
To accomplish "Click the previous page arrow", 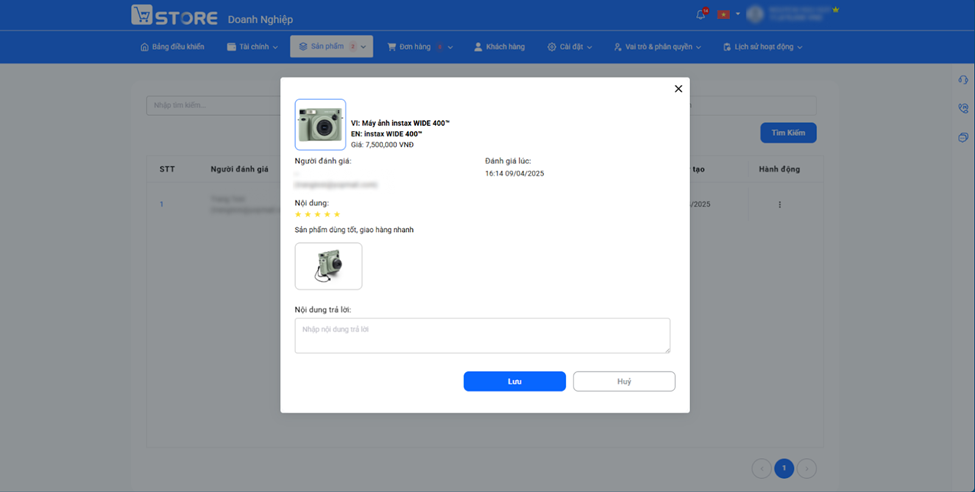I will 761,468.
